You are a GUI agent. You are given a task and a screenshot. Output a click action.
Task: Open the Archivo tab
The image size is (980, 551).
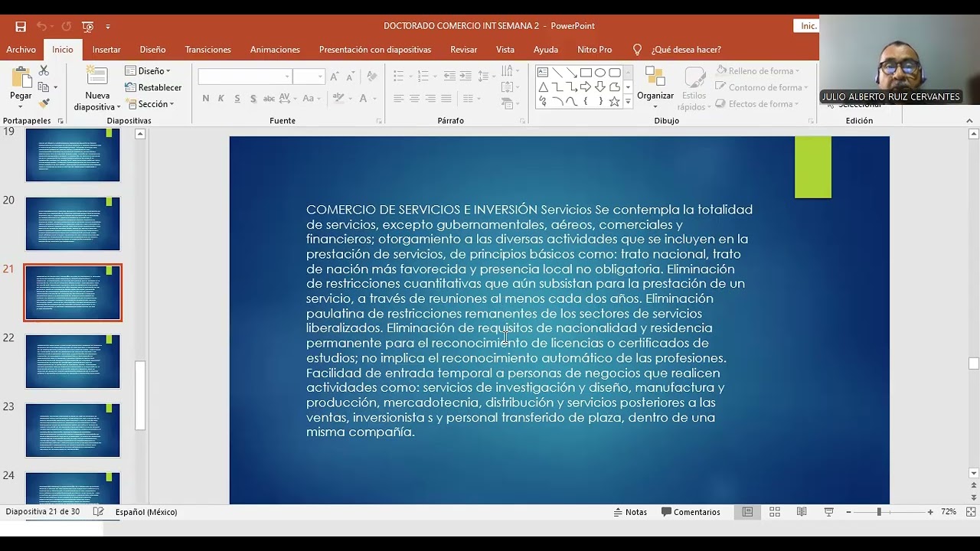(x=21, y=50)
